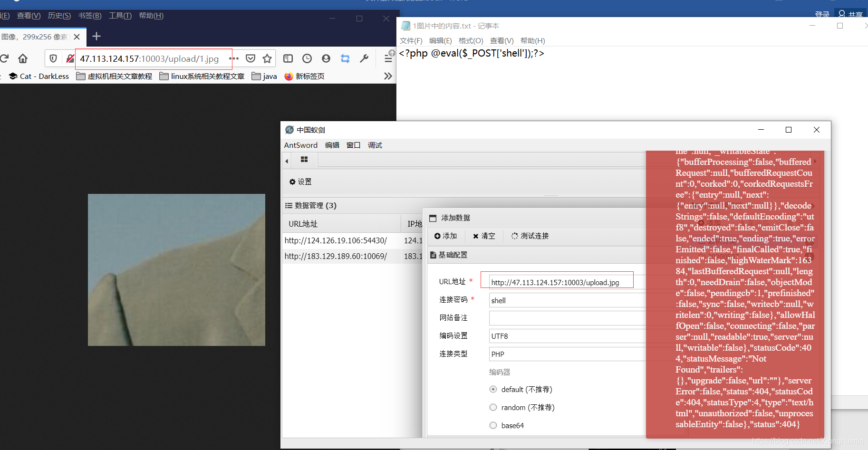Select default (不推荐) encoder radio

click(x=493, y=389)
